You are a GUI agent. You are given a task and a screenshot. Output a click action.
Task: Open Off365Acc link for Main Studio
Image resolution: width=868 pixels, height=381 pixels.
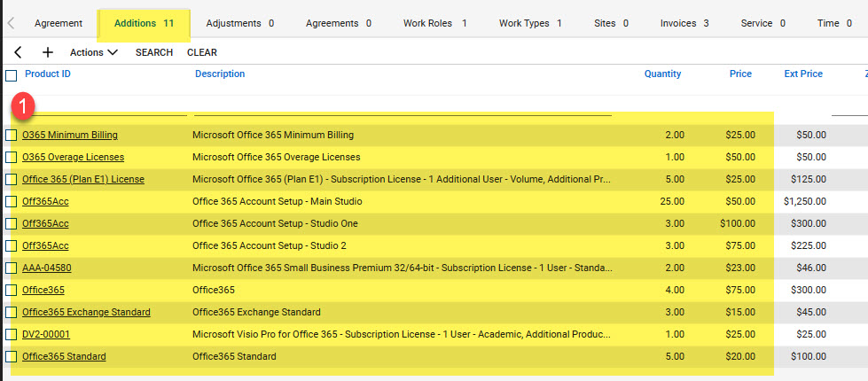(x=45, y=201)
